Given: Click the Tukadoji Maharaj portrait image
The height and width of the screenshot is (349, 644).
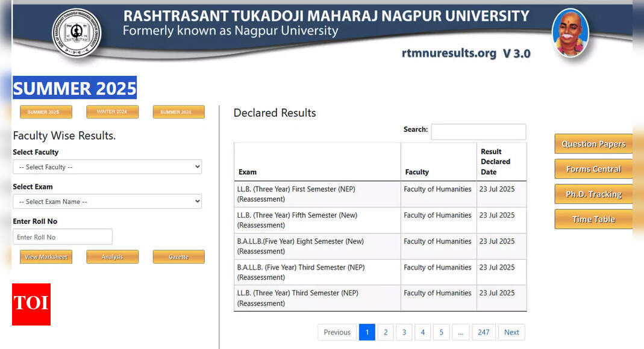Looking at the screenshot, I should pos(570,33).
